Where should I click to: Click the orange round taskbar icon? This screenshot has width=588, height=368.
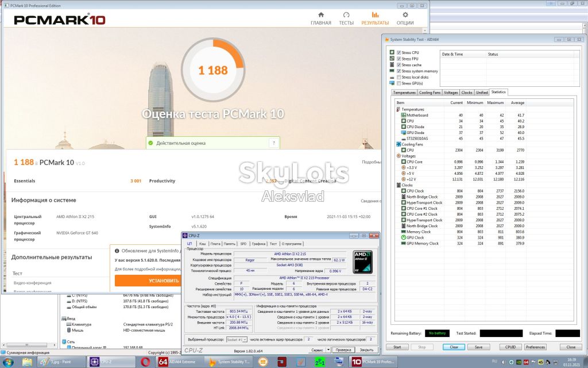tap(263, 362)
